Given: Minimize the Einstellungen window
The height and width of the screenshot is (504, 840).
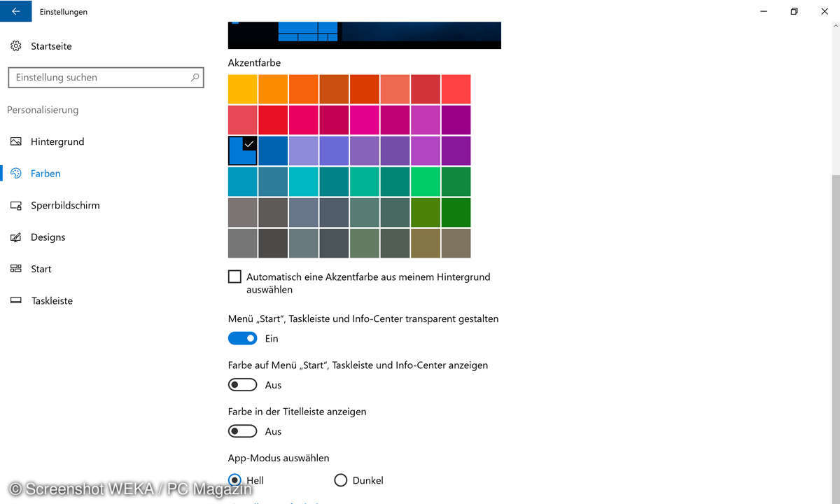Looking at the screenshot, I should 762,11.
